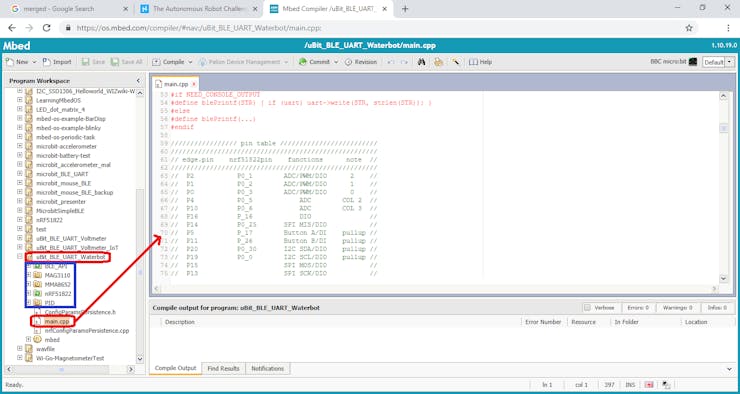
Task: Select the mbed-os-example-blinky program
Action: coord(68,128)
